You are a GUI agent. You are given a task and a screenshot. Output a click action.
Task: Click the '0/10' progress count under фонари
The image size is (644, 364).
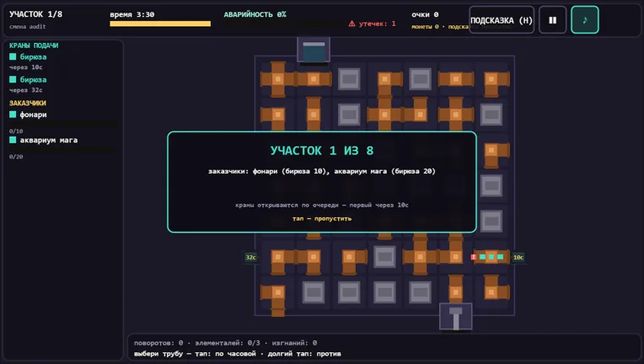pyautogui.click(x=16, y=131)
